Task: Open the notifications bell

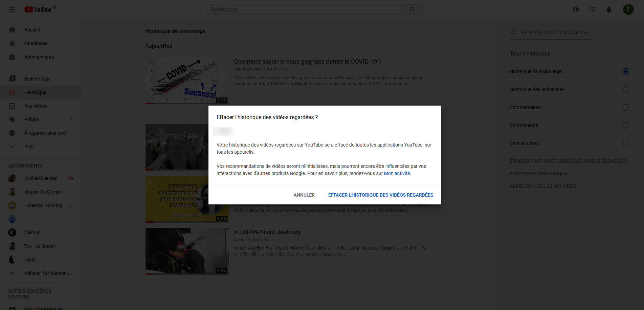Action: (609, 9)
